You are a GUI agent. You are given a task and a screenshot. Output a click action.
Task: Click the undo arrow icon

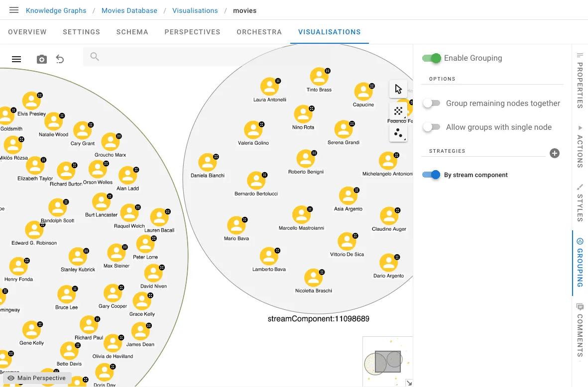[x=60, y=59]
